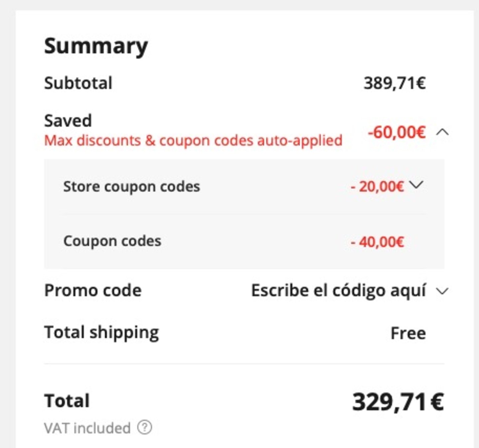479x448 pixels.
Task: Click the -20,00€ store coupon amount
Action: (x=377, y=186)
